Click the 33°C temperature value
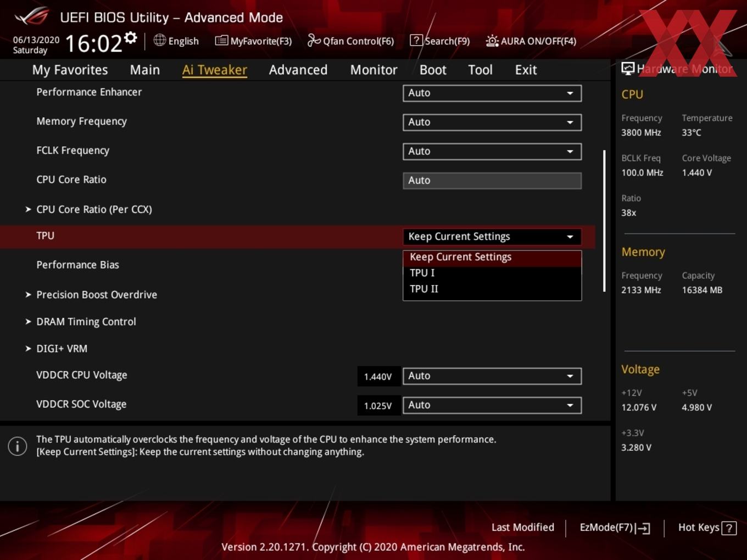The width and height of the screenshot is (747, 560). pyautogui.click(x=692, y=132)
